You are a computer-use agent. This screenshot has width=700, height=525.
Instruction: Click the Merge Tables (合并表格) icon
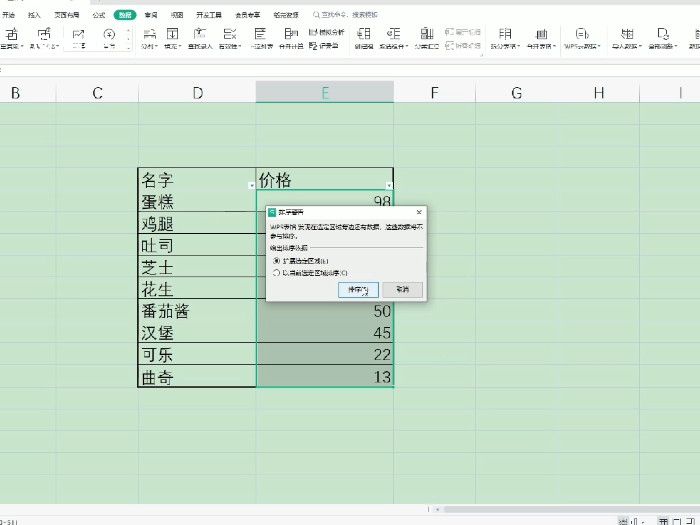coord(541,34)
